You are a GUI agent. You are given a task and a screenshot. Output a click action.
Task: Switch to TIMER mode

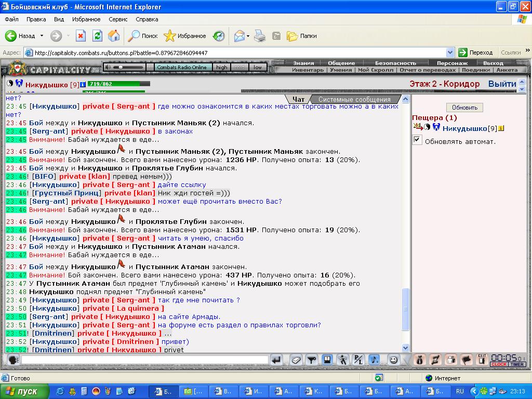tap(517, 364)
